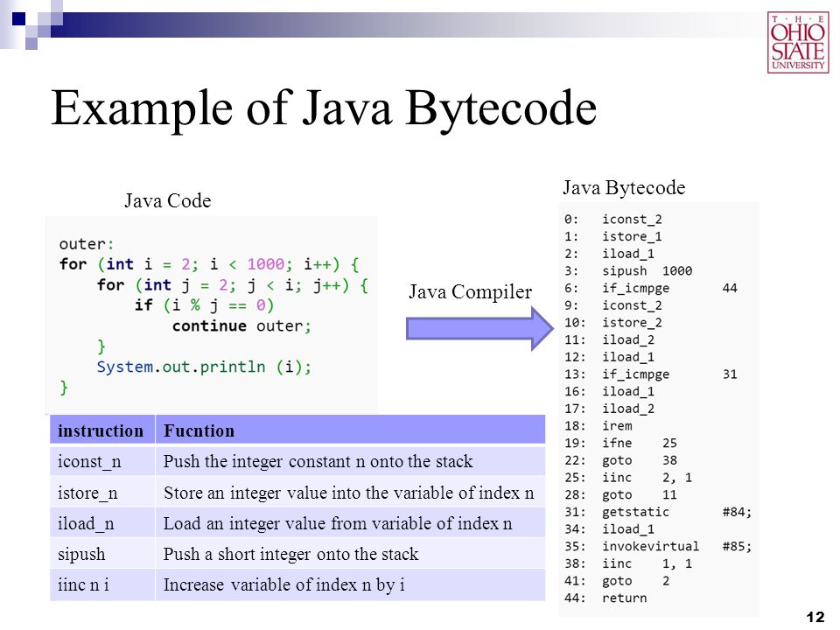The width and height of the screenshot is (840, 630).
Task: Select bytecode line "38: iinc 1, 1"
Action: [x=628, y=563]
